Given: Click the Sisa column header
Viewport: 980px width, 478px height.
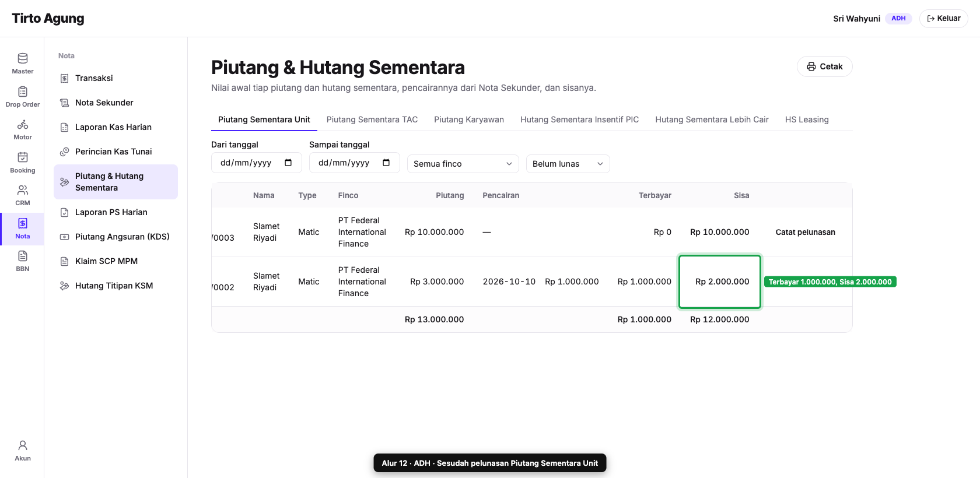Looking at the screenshot, I should tap(741, 195).
